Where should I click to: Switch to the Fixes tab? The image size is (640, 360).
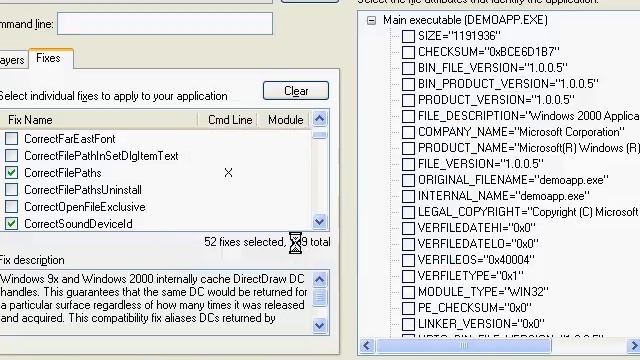point(51,58)
